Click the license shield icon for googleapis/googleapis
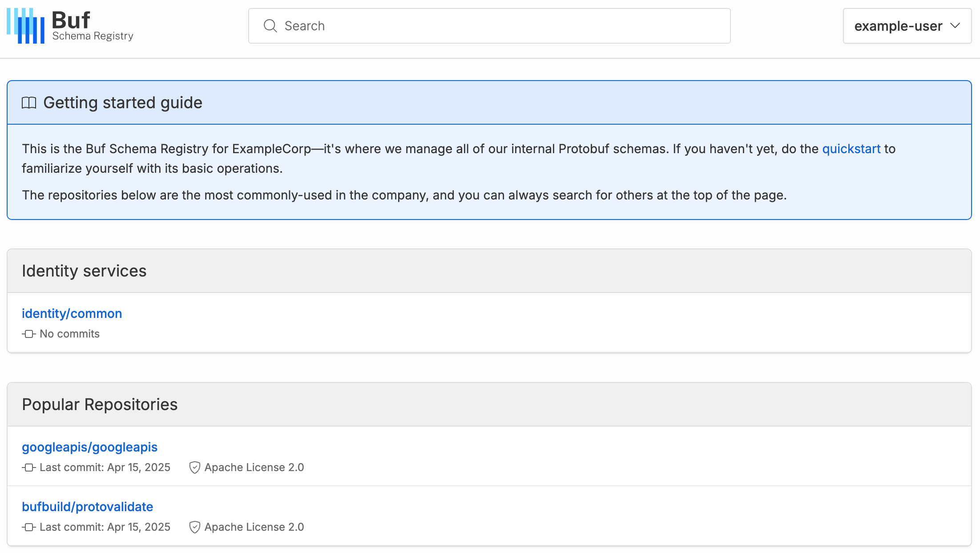Screen dimensions: 980x553 pos(194,468)
